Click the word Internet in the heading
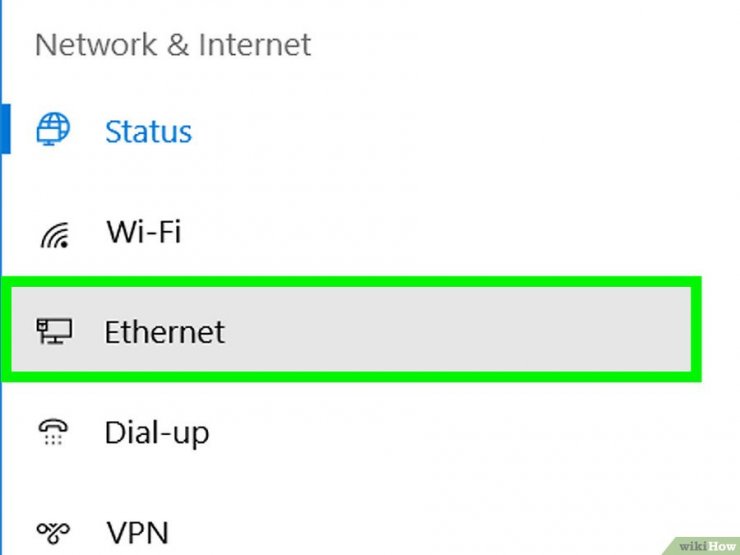 click(x=254, y=44)
